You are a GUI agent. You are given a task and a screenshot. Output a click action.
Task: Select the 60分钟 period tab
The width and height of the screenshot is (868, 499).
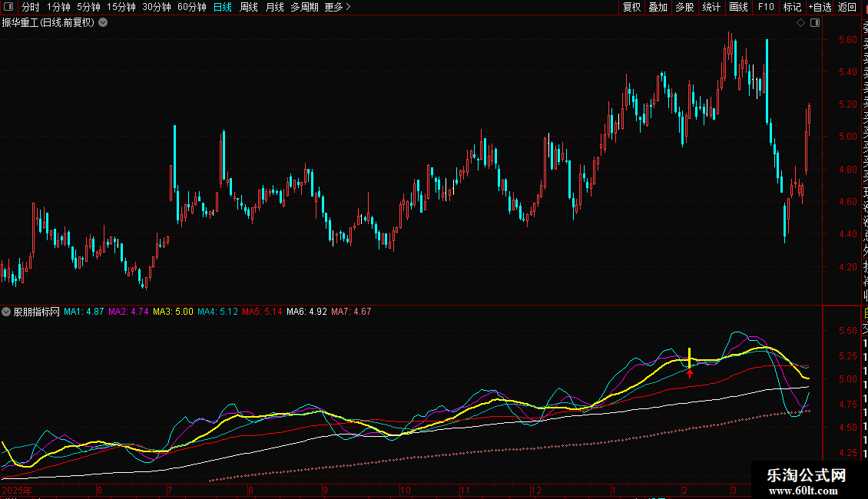coord(191,7)
